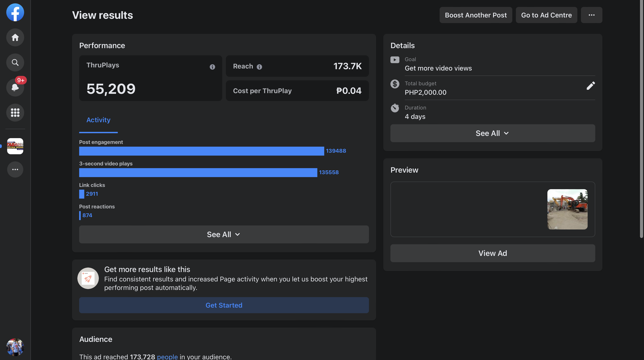The image size is (644, 360).
Task: Click the View Ad button
Action: [492, 253]
